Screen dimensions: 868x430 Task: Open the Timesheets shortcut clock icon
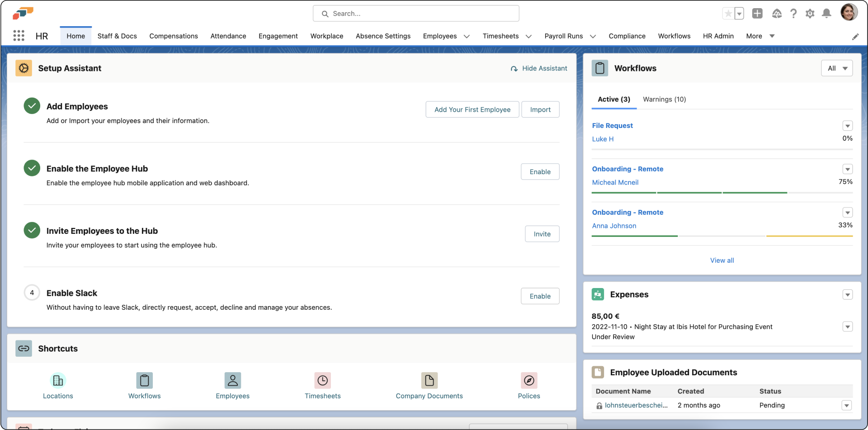322,381
